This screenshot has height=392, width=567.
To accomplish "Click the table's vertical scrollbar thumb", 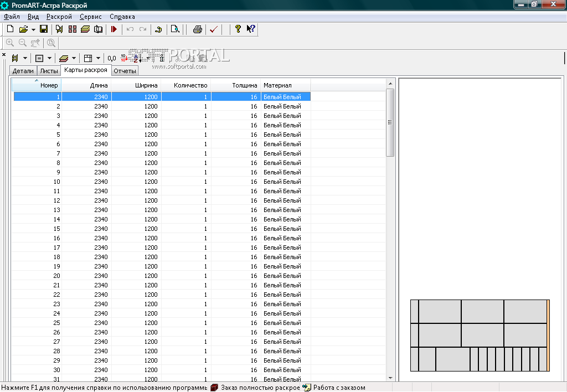I will 390,122.
